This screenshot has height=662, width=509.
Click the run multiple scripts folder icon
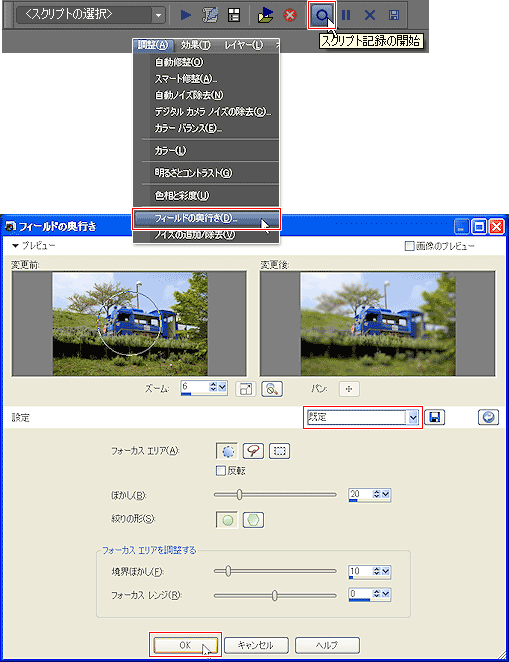coord(265,16)
